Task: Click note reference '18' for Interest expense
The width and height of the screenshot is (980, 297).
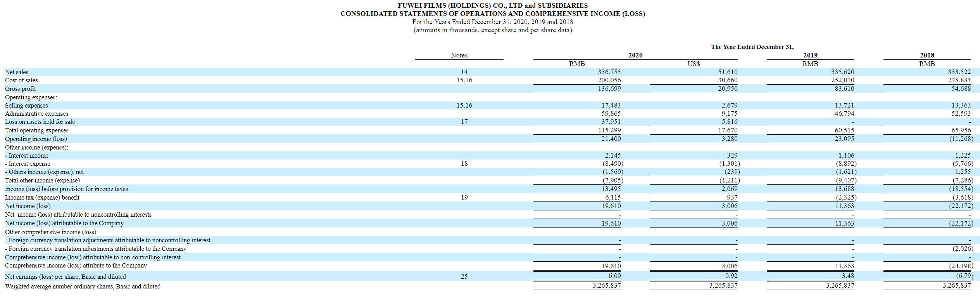Action: (x=464, y=164)
